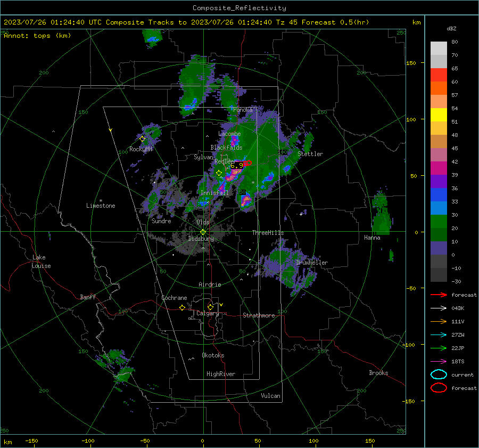Click the magenta 18TS arrow icon
The image size is (479, 448).
pyautogui.click(x=439, y=362)
